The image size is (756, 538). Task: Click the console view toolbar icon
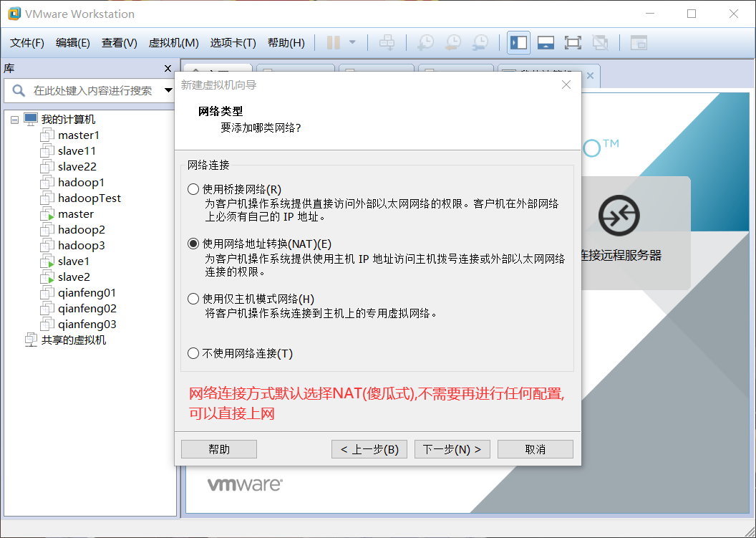[639, 42]
